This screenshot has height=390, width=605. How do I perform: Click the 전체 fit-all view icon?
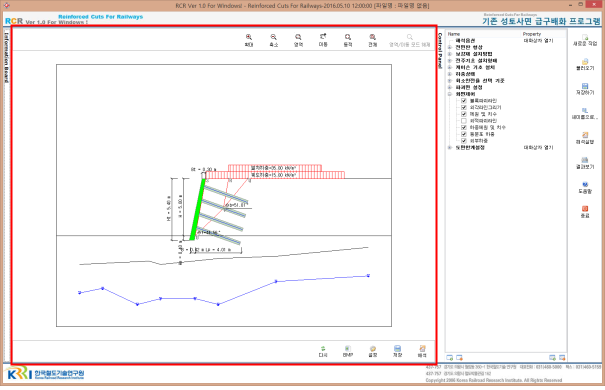pyautogui.click(x=372, y=37)
